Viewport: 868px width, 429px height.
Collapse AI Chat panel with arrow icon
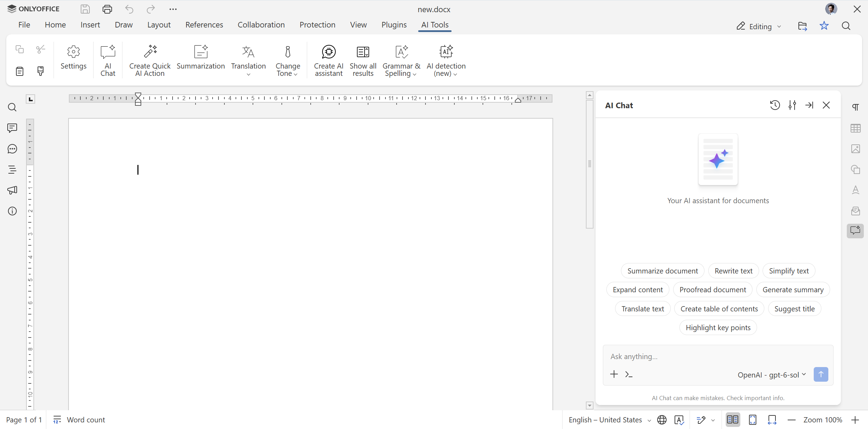coord(809,105)
